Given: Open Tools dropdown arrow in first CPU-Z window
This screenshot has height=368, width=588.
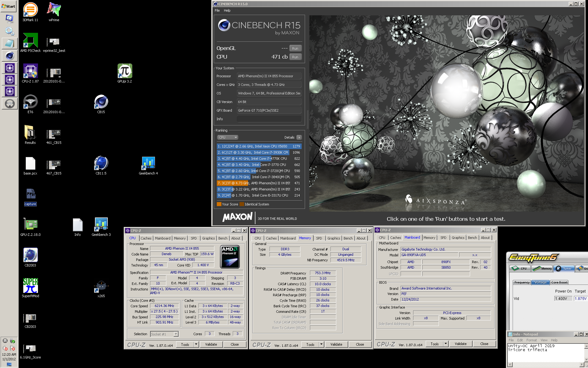Looking at the screenshot, I should coord(196,344).
